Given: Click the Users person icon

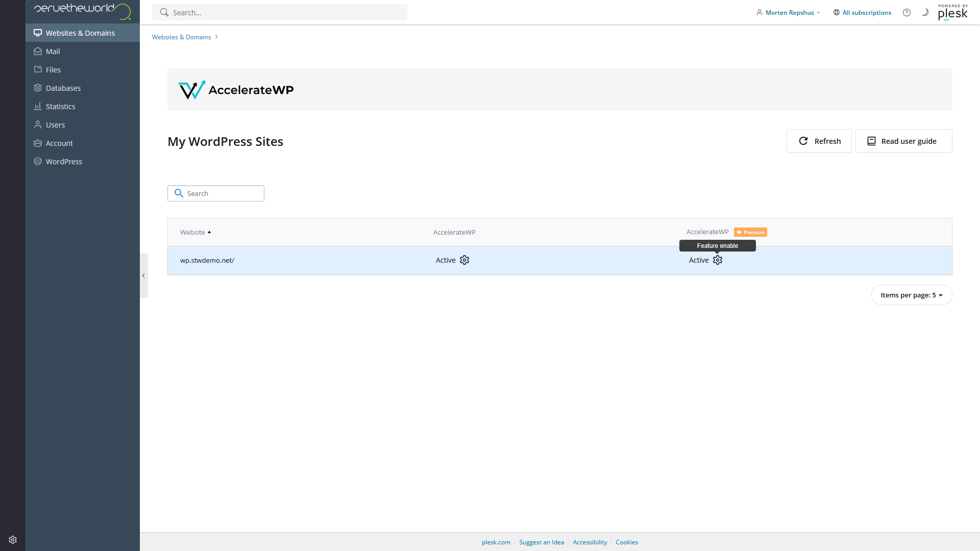Looking at the screenshot, I should 38,124.
